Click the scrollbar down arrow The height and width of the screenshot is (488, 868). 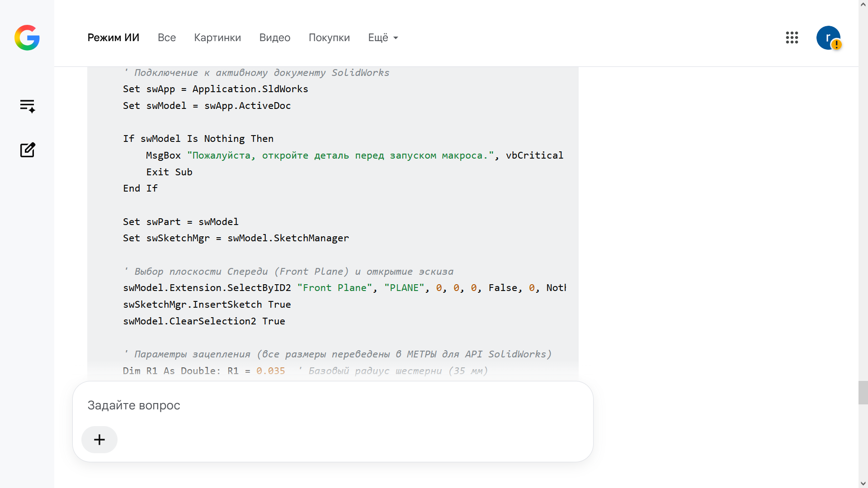point(863,483)
